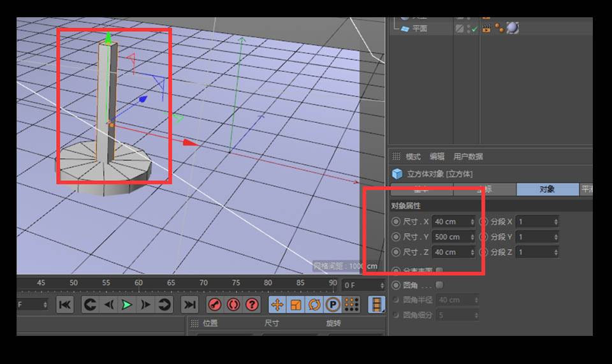Toggle keyframe circle for 分段 X
The image size is (612, 364).
click(x=484, y=222)
